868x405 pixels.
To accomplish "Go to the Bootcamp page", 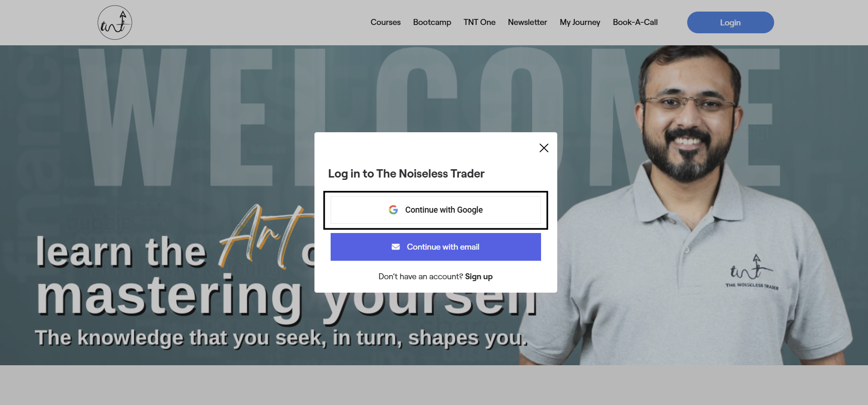I will click(x=432, y=22).
